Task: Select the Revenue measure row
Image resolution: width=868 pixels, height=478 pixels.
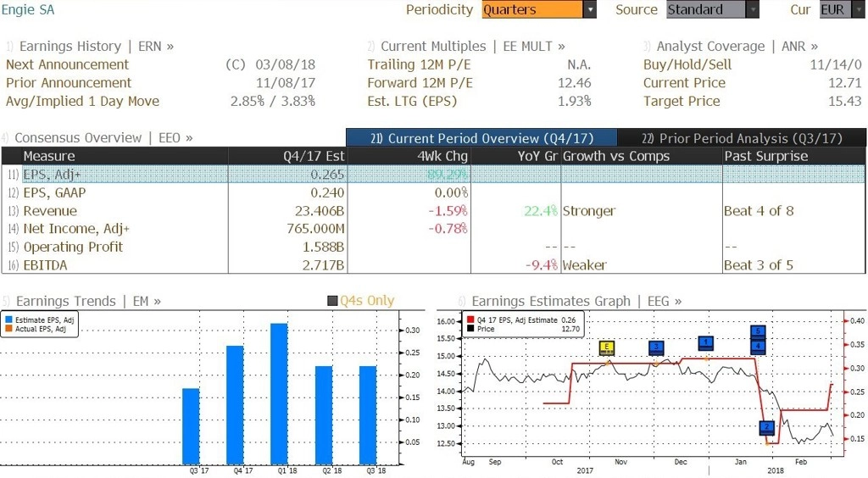Action: pyautogui.click(x=433, y=211)
